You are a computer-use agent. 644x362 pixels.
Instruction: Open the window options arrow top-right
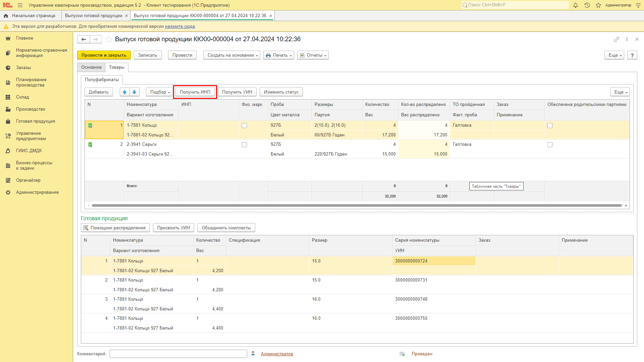point(638,5)
